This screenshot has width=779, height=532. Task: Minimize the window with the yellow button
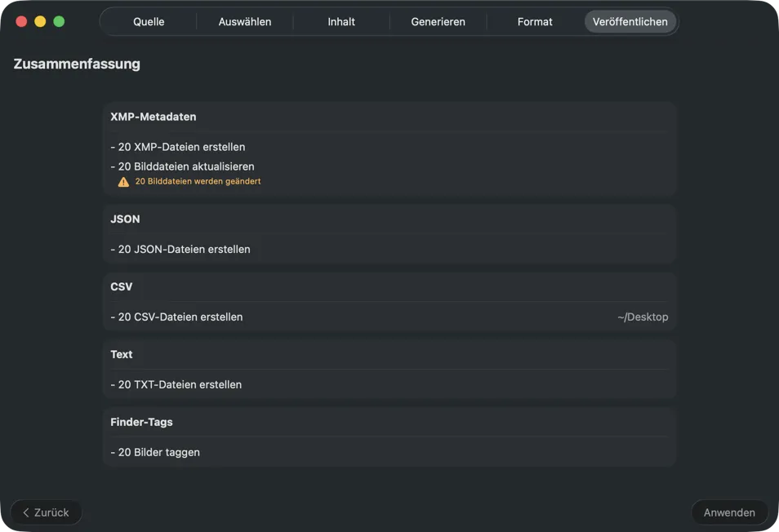tap(40, 21)
